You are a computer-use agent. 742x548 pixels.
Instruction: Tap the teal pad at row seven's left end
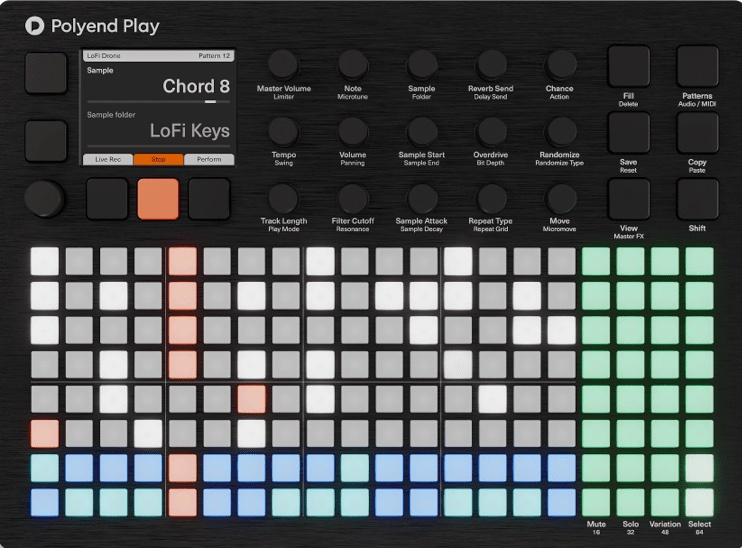(45, 468)
